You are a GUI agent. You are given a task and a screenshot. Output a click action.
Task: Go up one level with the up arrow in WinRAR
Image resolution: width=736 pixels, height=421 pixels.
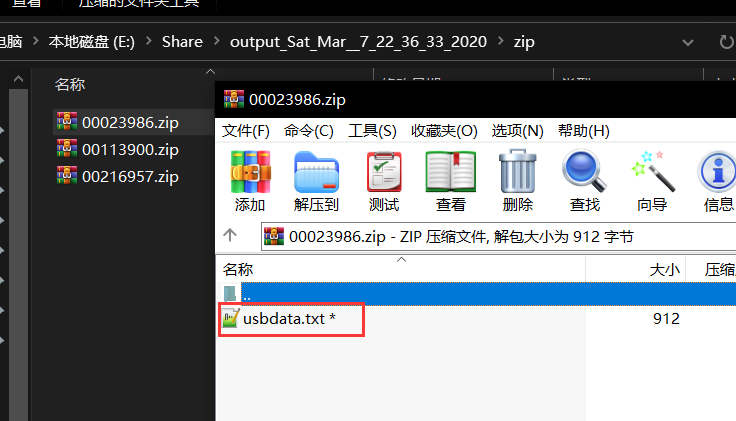pos(230,235)
